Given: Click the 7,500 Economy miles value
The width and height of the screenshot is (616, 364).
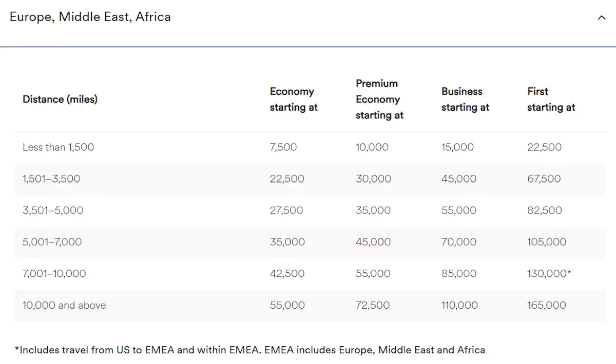Looking at the screenshot, I should point(283,148).
